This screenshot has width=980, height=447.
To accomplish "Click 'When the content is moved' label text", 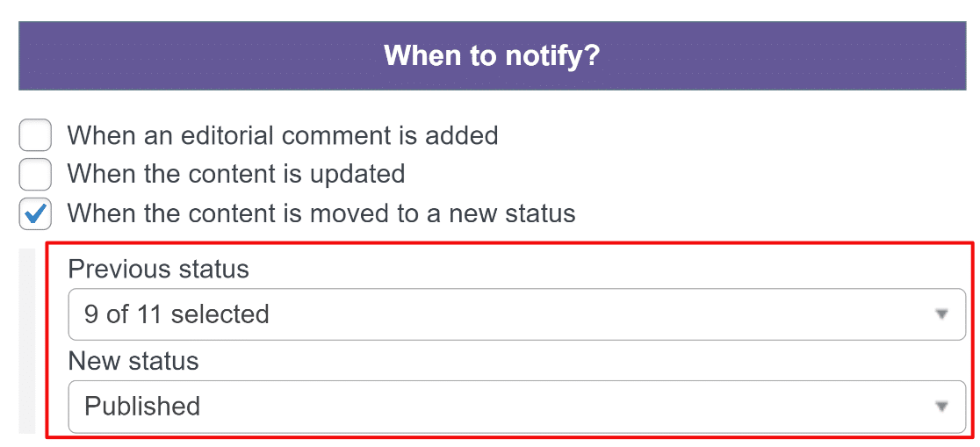I will [x=321, y=213].
